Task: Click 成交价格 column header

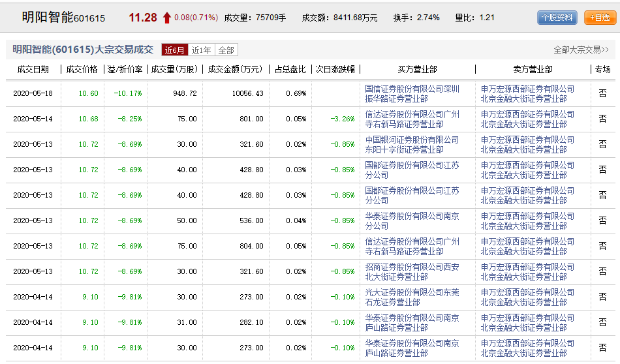Action: [82, 70]
